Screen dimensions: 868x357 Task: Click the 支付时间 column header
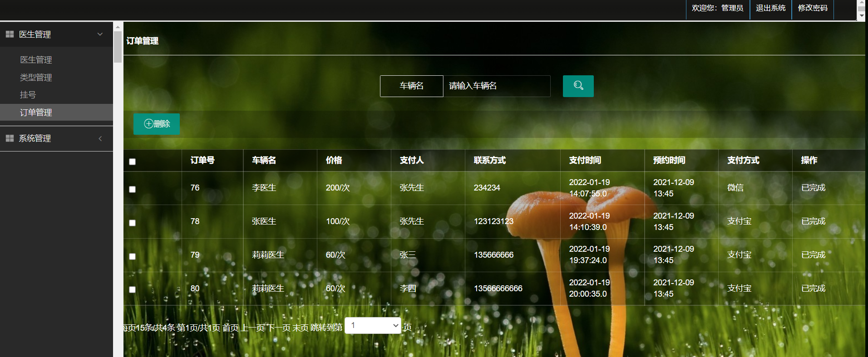[x=585, y=160]
